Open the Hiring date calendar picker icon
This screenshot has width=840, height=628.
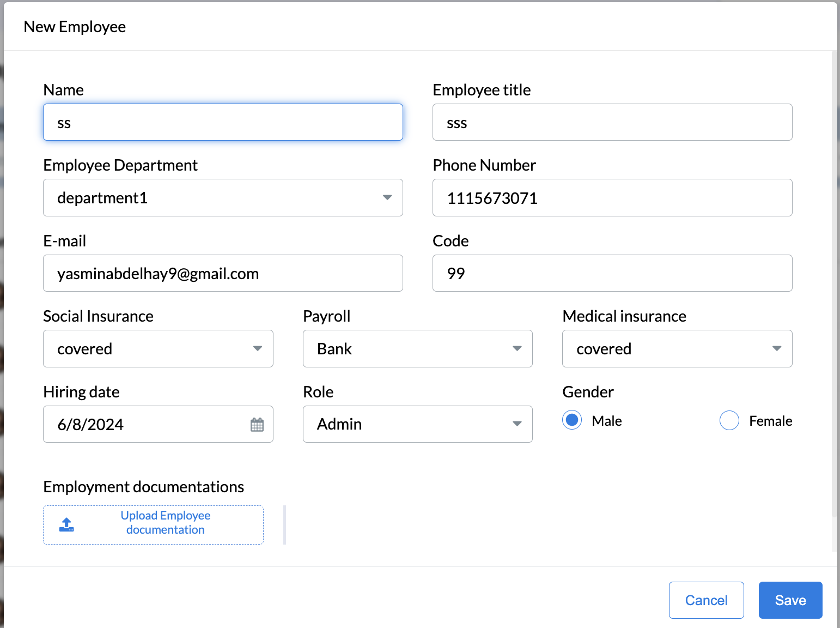(257, 425)
